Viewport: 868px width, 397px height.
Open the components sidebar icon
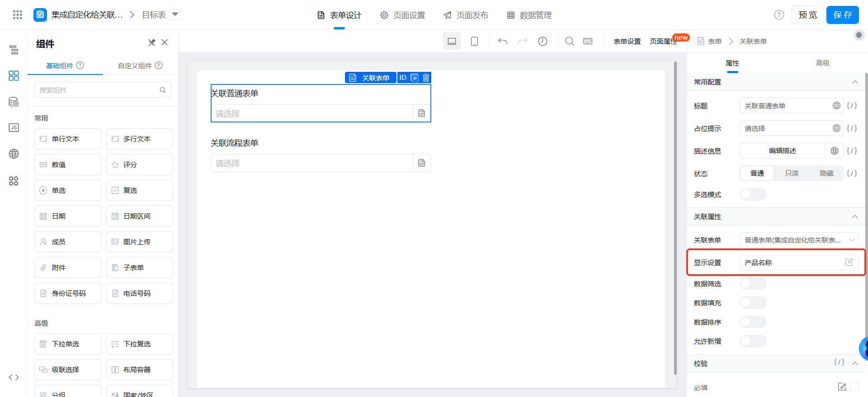(14, 75)
